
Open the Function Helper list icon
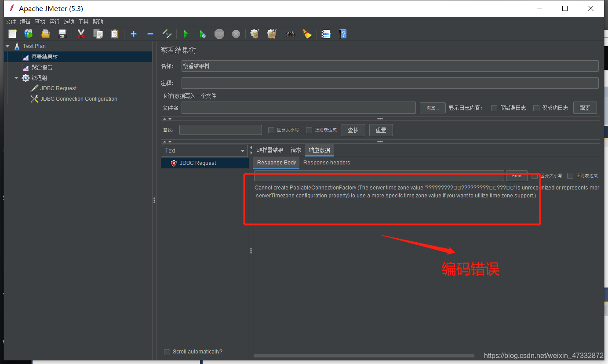click(326, 34)
